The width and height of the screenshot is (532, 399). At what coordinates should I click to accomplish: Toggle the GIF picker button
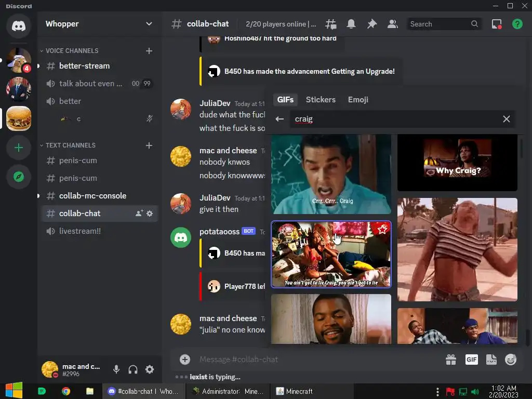pyautogui.click(x=471, y=360)
